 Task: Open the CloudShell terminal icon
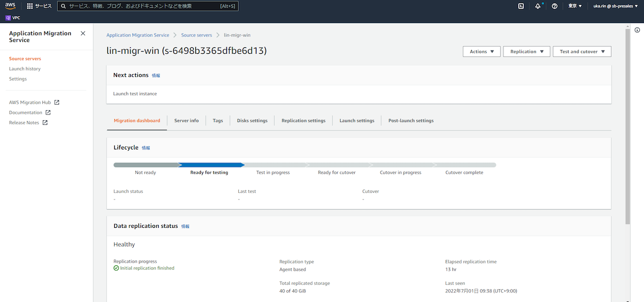pos(521,6)
